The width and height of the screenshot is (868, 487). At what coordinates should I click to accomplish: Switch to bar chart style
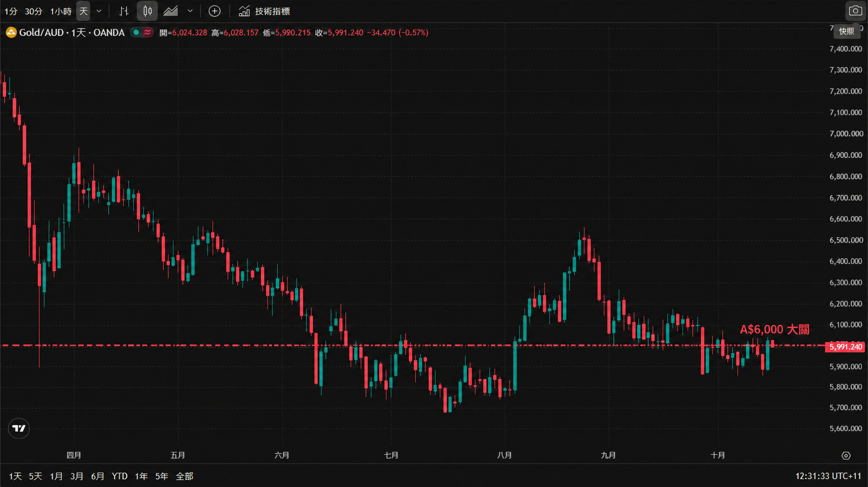point(124,11)
